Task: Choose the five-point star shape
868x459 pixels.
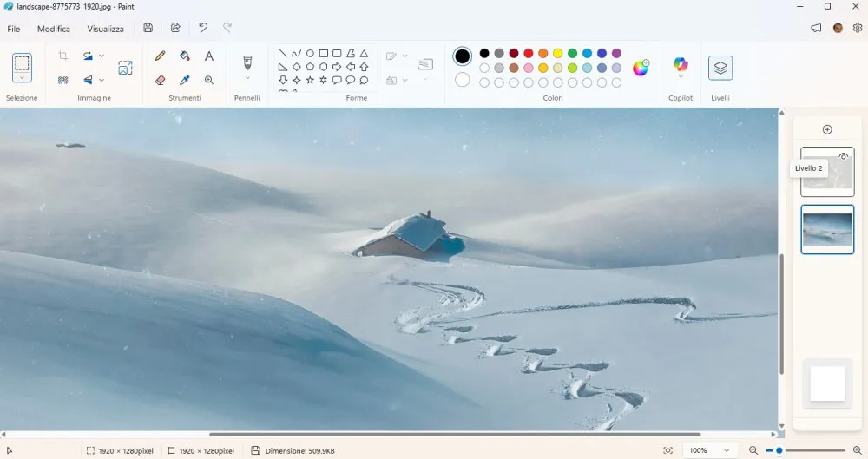Action: 310,81
